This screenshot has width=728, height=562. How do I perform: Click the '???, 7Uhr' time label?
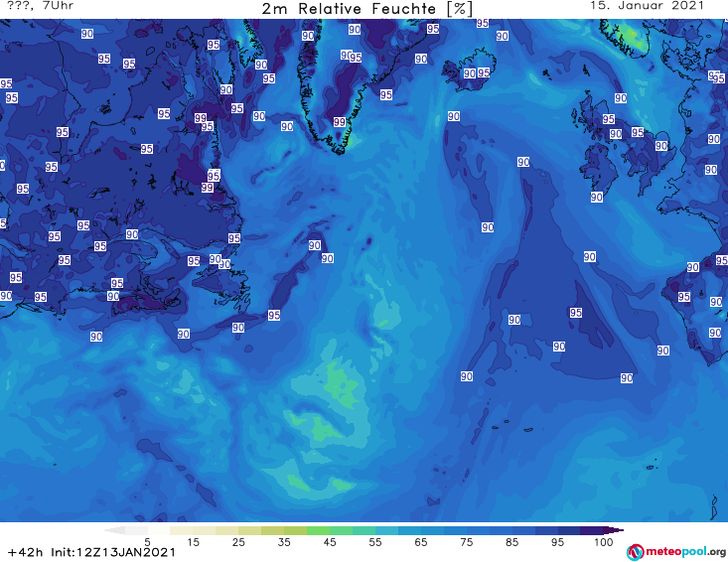[40, 6]
